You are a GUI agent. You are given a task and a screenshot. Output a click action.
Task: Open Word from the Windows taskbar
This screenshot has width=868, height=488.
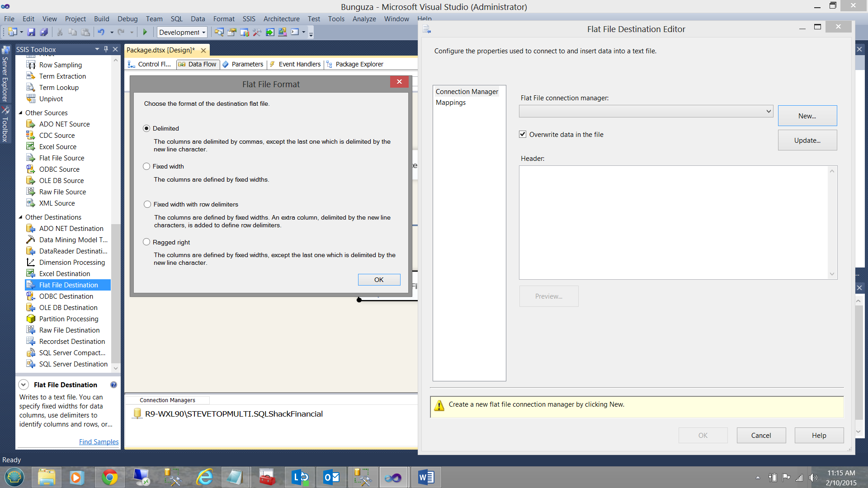click(426, 477)
